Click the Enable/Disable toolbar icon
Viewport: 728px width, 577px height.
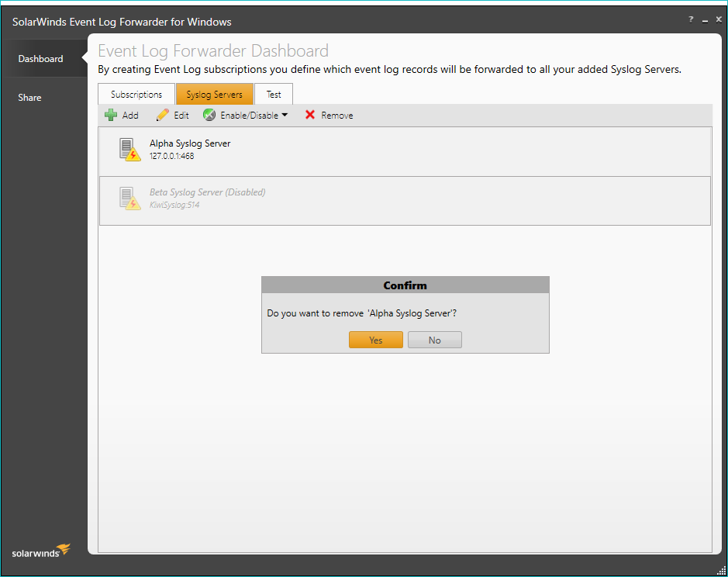click(209, 116)
